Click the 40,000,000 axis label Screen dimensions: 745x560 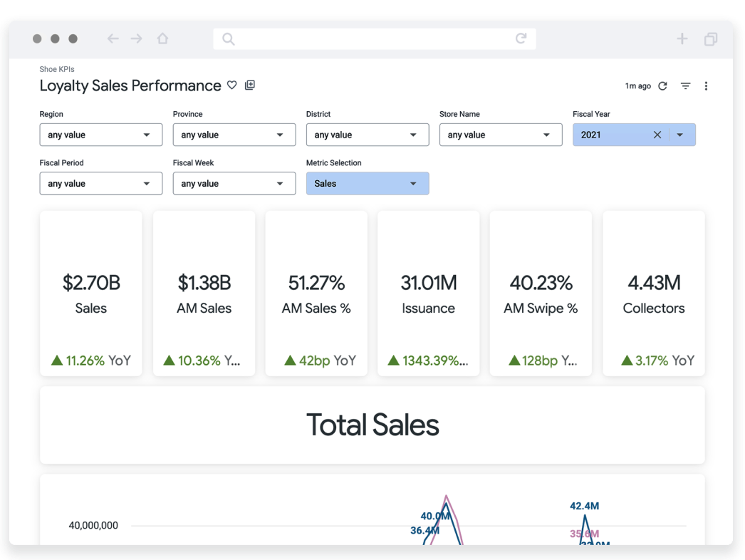(x=93, y=526)
